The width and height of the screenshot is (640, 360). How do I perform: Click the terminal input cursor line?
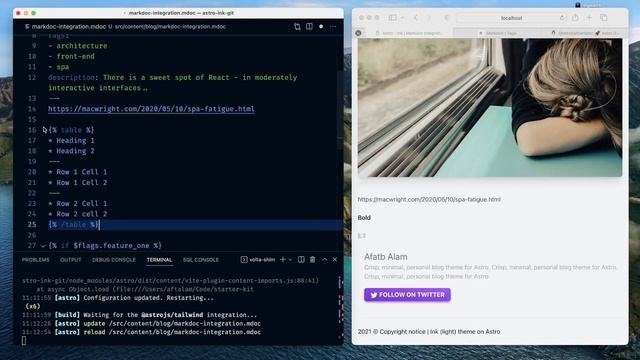click(x=24, y=340)
